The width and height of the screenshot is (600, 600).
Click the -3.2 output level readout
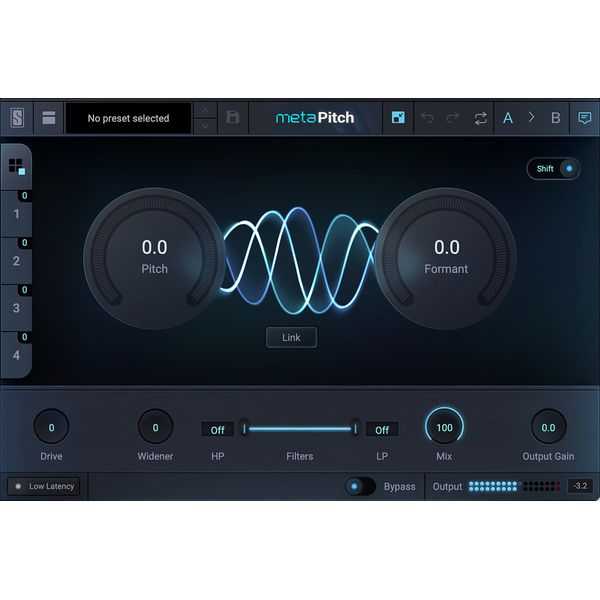pyautogui.click(x=580, y=486)
